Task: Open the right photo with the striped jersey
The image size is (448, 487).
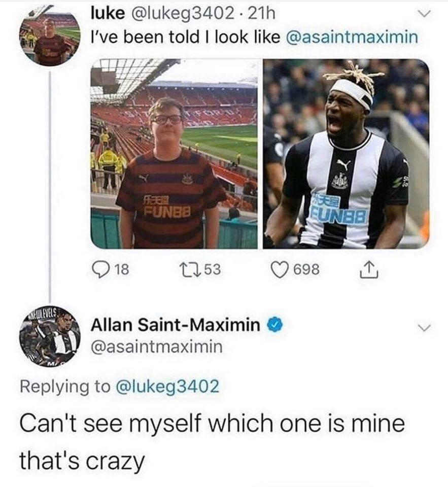Action: [346, 153]
